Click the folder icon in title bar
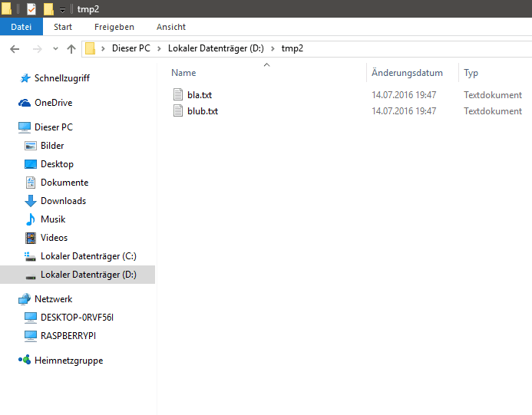532x415 pixels. [x=6, y=8]
